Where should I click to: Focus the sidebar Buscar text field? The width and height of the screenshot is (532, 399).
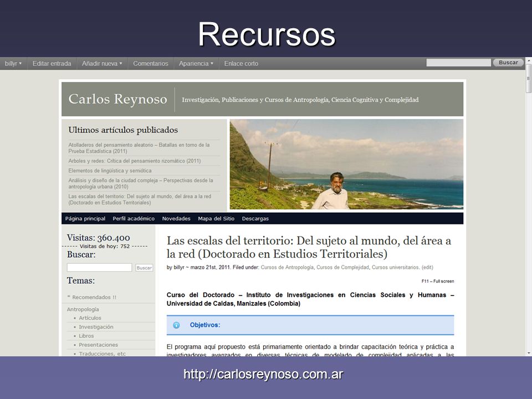[99, 267]
